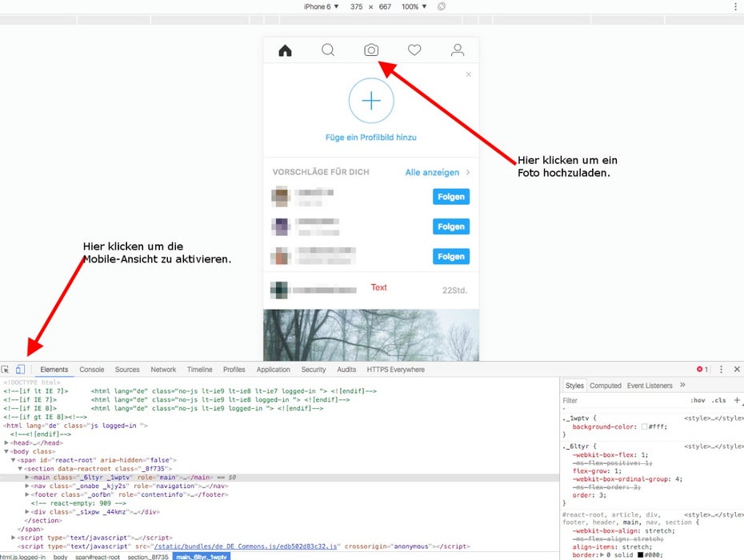The height and width of the screenshot is (560, 744).
Task: Switch to the Audits tab
Action: (x=346, y=370)
